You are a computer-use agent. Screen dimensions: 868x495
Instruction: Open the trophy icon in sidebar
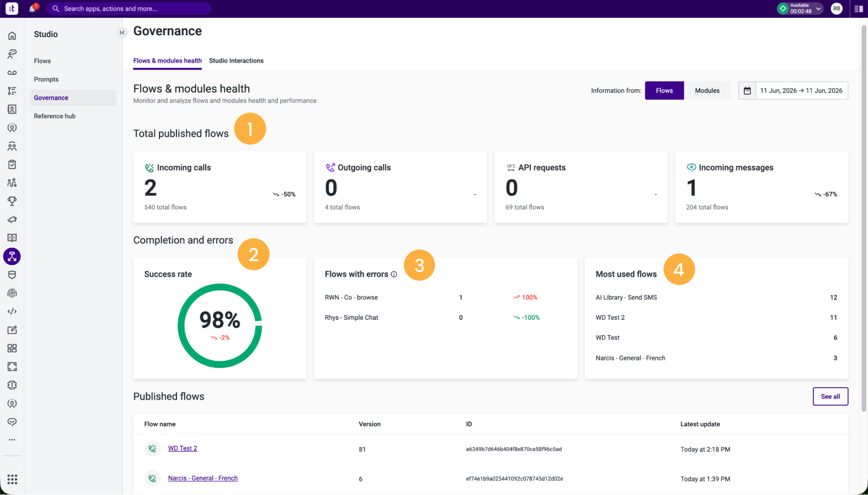coord(12,201)
